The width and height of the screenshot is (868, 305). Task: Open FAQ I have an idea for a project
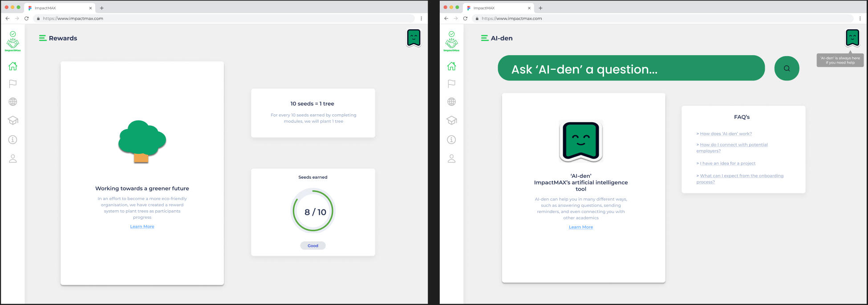(x=728, y=164)
